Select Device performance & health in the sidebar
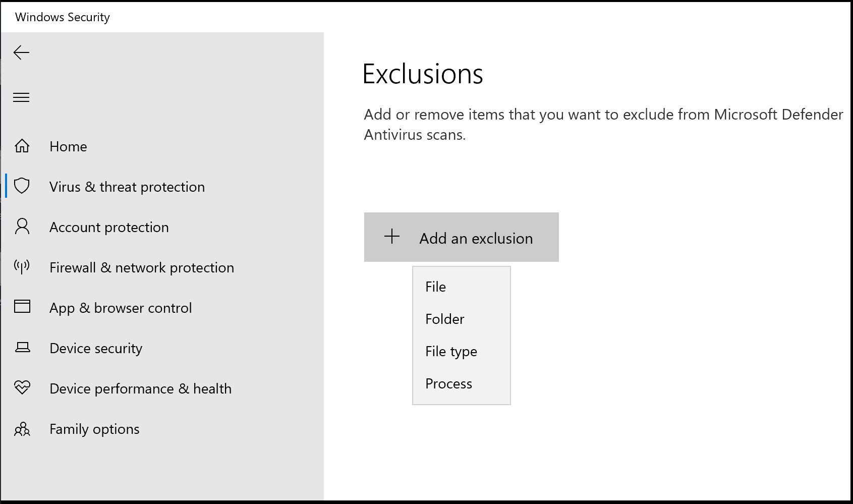Viewport: 853px width, 504px height. [140, 388]
